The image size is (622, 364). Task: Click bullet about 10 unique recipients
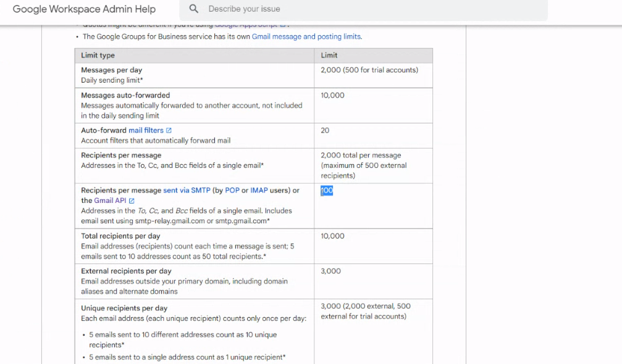[183, 340]
